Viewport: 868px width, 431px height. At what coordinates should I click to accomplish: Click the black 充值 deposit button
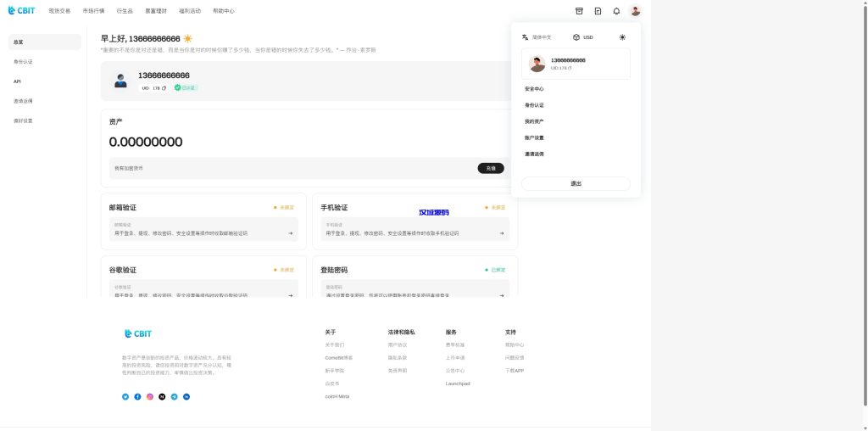coord(491,168)
